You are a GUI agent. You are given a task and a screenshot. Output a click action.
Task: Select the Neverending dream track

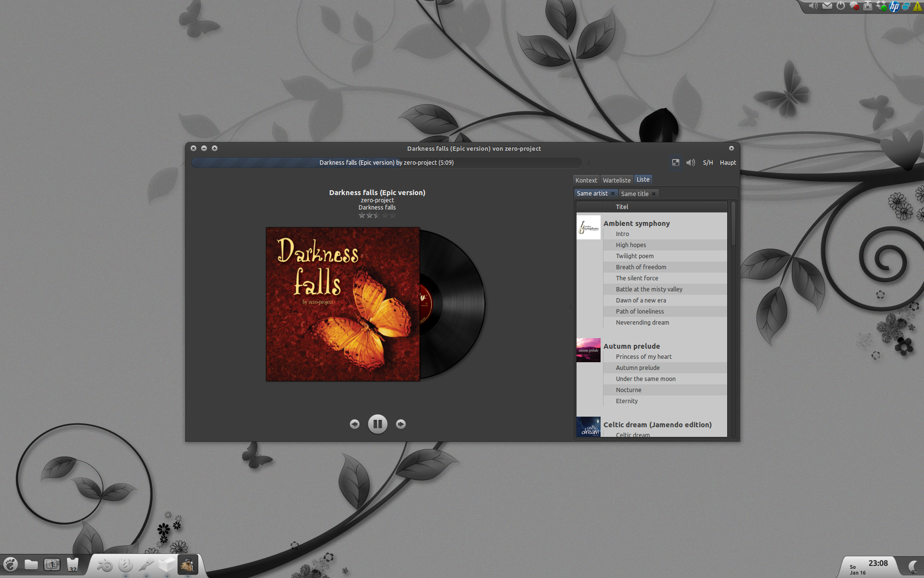click(665, 323)
